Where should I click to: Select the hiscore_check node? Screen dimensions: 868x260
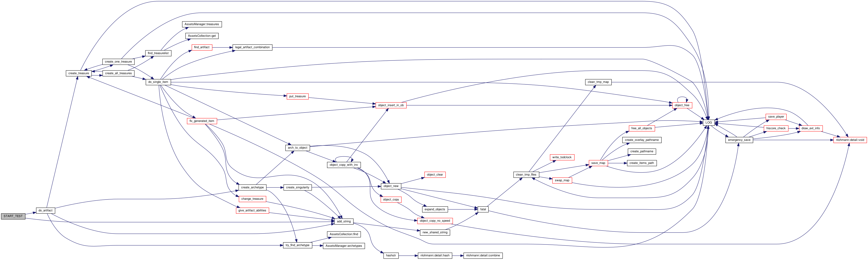tap(776, 129)
